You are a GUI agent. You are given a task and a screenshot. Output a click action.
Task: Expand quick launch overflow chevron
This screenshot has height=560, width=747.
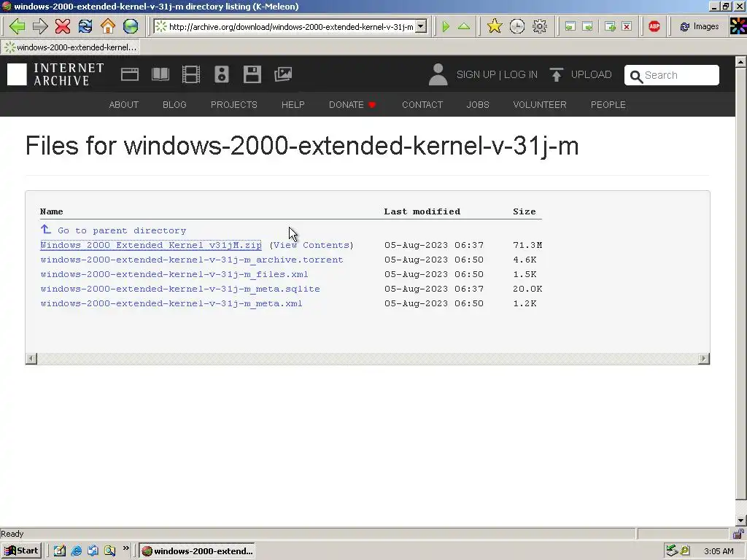tap(125, 548)
